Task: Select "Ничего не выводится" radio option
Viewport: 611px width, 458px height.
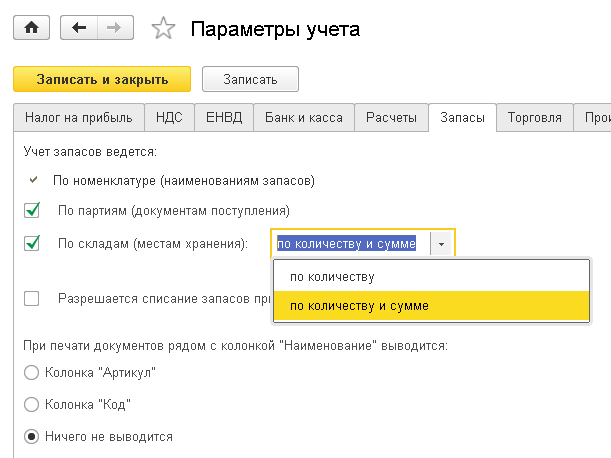Action: click(x=31, y=437)
